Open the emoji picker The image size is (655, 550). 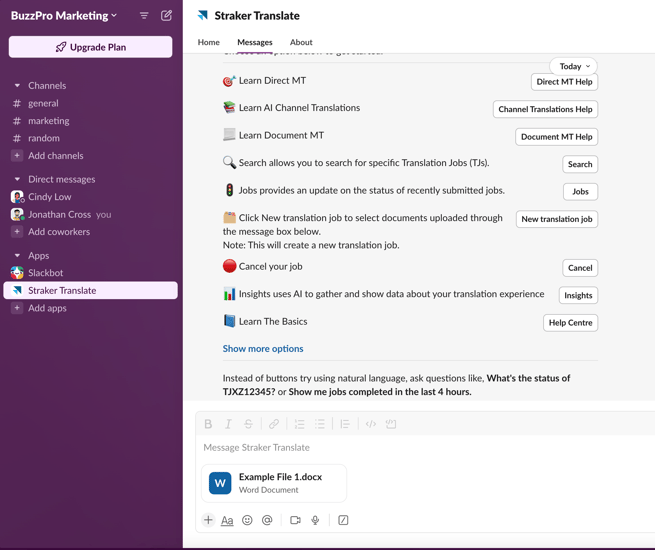point(247,520)
